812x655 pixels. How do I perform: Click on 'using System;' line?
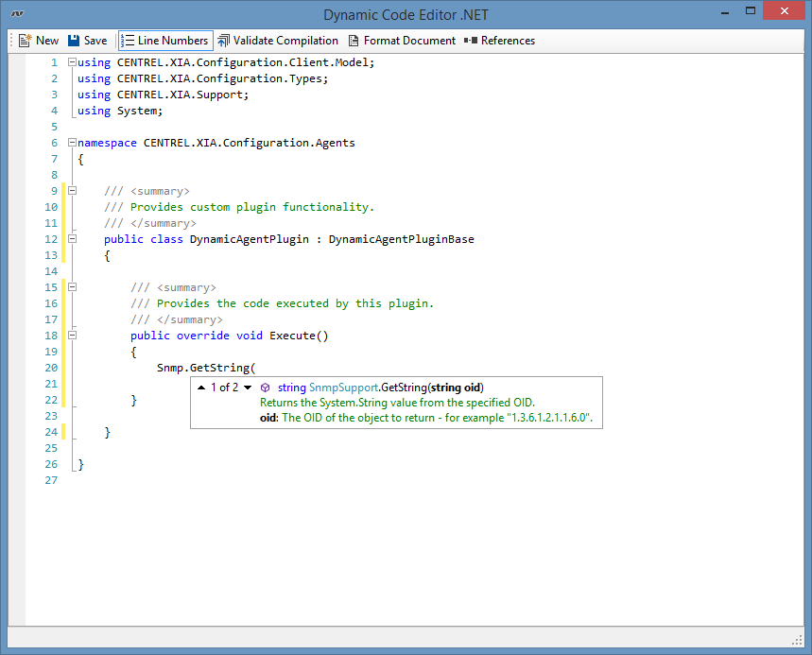(120, 111)
